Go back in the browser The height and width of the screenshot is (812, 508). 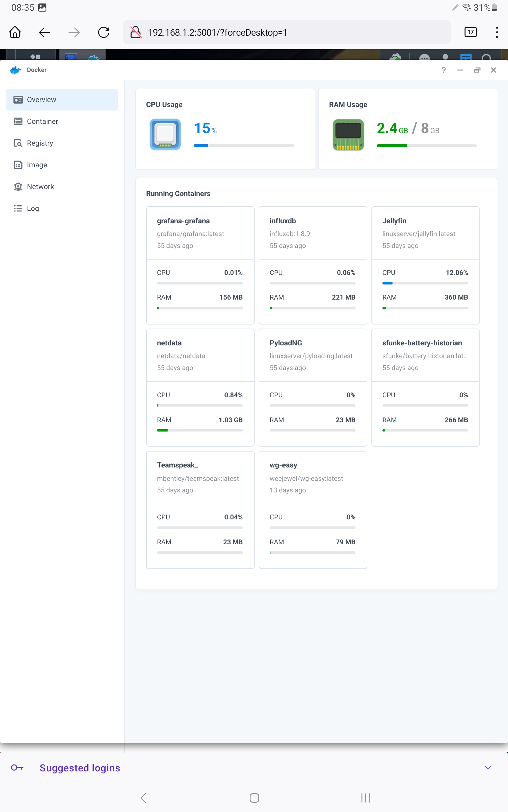pos(44,32)
